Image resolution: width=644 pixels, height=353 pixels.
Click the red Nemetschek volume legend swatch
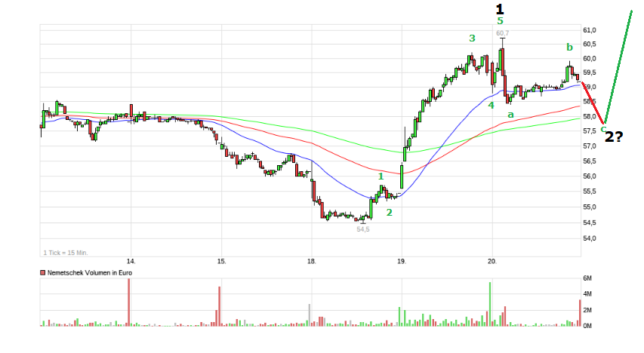(42, 272)
